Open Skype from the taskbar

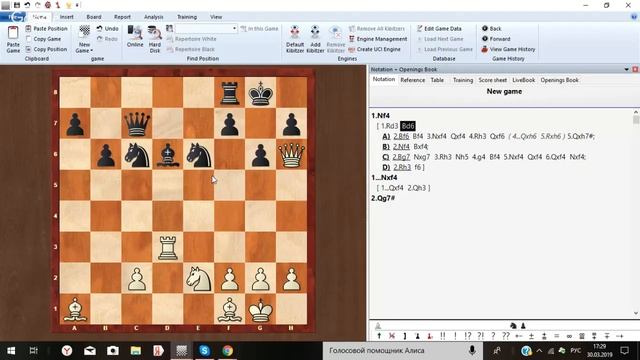[x=204, y=350]
